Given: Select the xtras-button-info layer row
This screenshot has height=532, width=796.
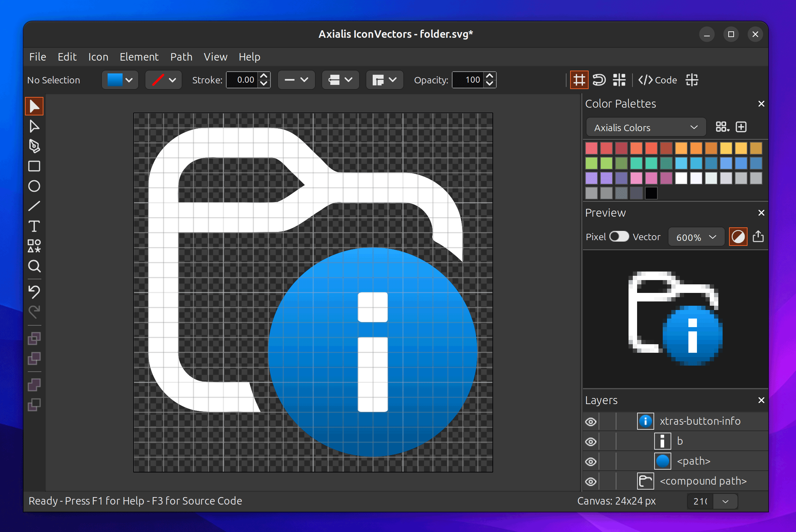Looking at the screenshot, I should [x=676, y=421].
